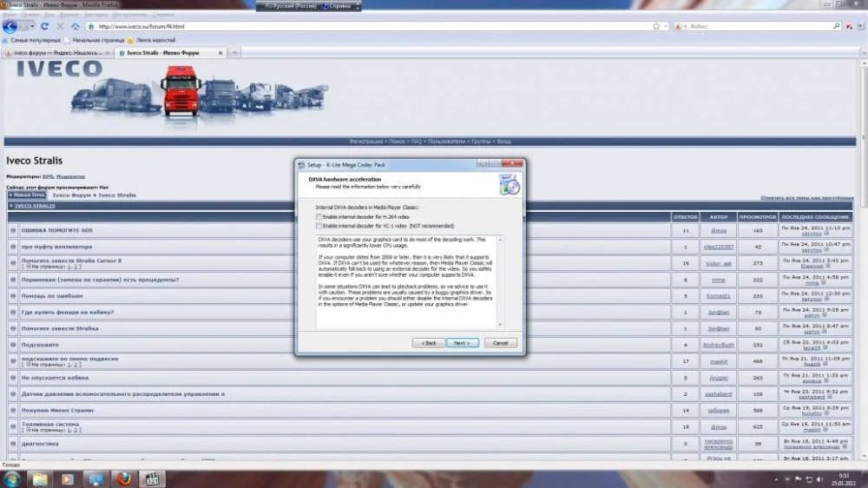Go Back in the K-Lite setup dialog

[429, 344]
